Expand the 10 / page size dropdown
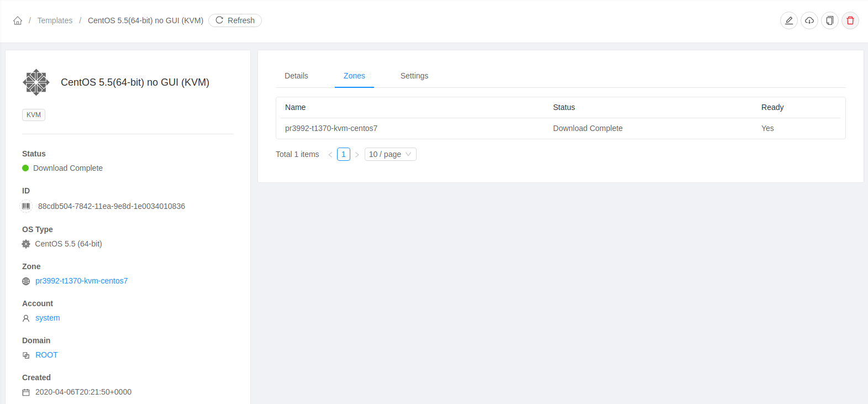Image resolution: width=868 pixels, height=404 pixels. tap(391, 154)
